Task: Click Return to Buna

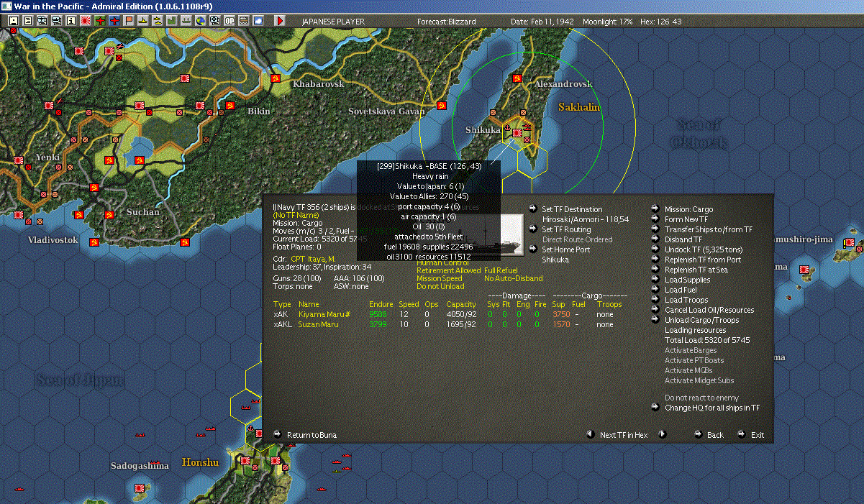Action: (312, 435)
